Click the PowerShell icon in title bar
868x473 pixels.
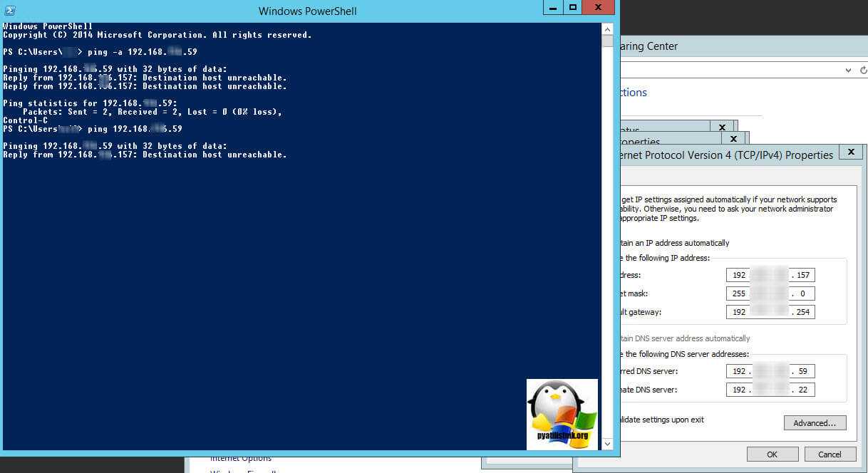[10, 10]
